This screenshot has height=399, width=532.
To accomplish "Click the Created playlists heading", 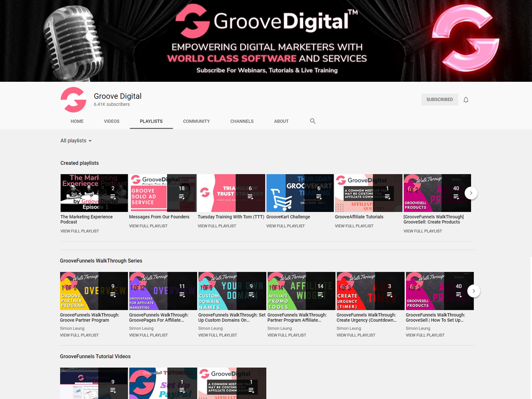I will [x=80, y=163].
